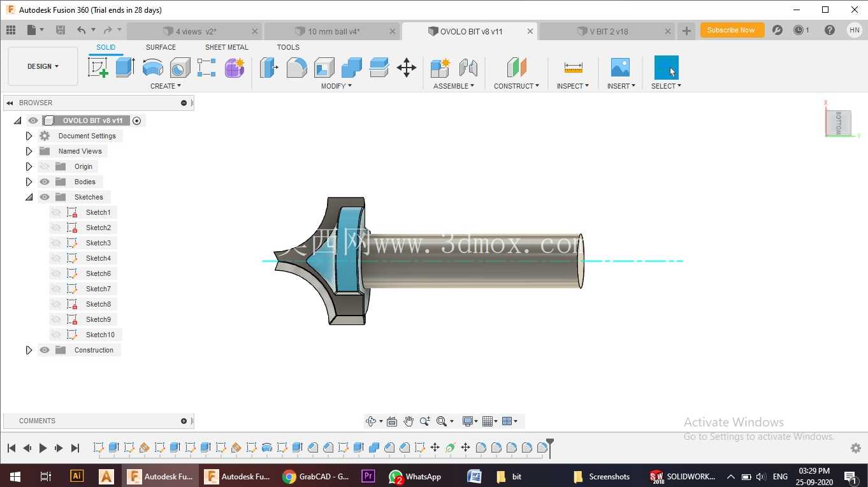Expand the Document Settings node
Viewport: 868px width, 487px height.
[x=29, y=136]
